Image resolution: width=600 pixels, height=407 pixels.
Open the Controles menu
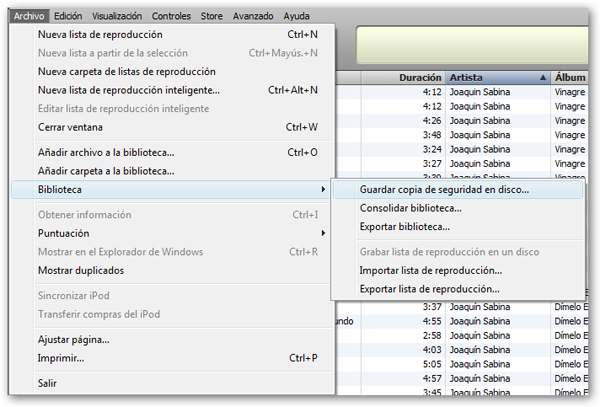tap(173, 16)
